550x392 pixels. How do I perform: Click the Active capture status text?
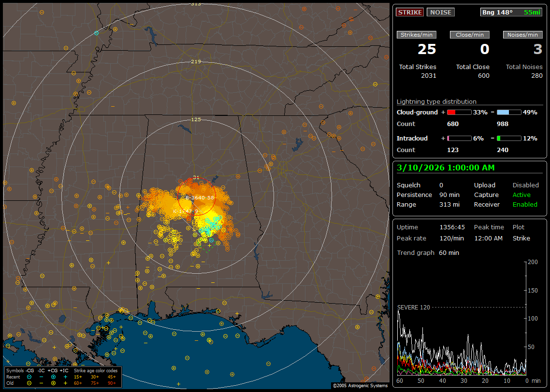pyautogui.click(x=521, y=195)
